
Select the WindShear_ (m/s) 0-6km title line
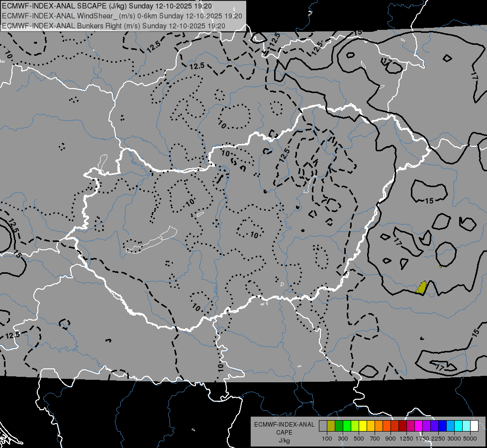pos(122,16)
